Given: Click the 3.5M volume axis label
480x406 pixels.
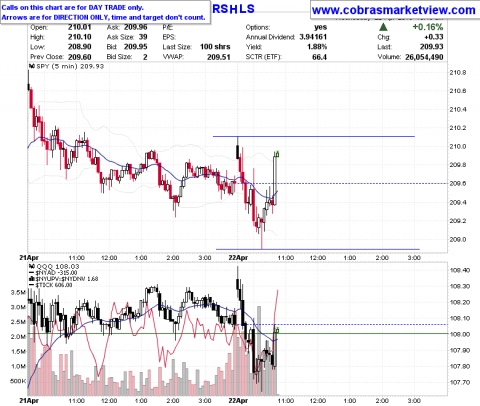Looking at the screenshot, I should coord(18,293).
